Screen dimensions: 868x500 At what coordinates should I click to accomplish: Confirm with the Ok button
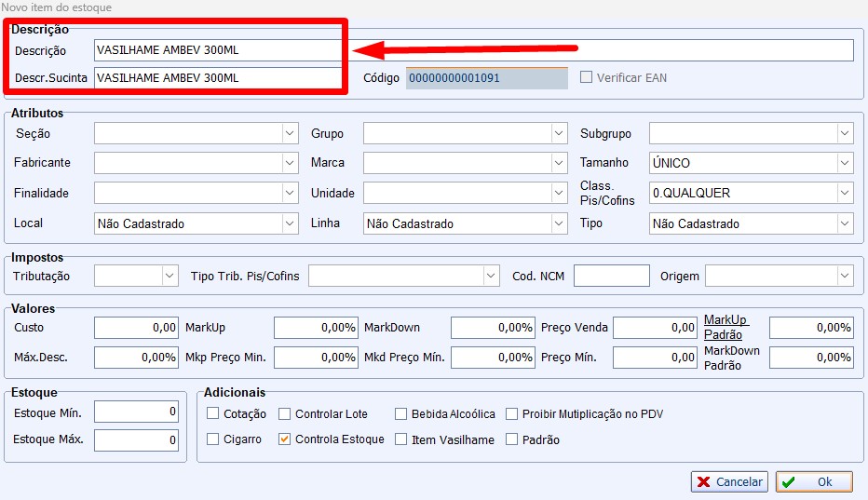click(x=814, y=481)
